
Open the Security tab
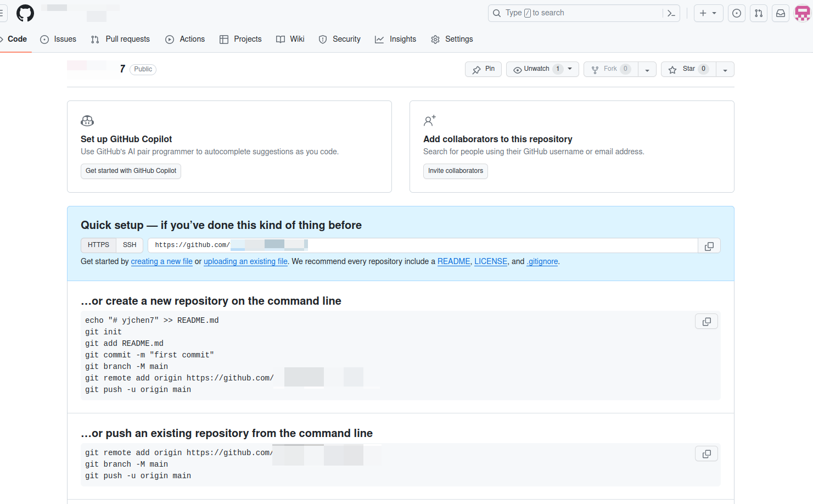point(340,39)
